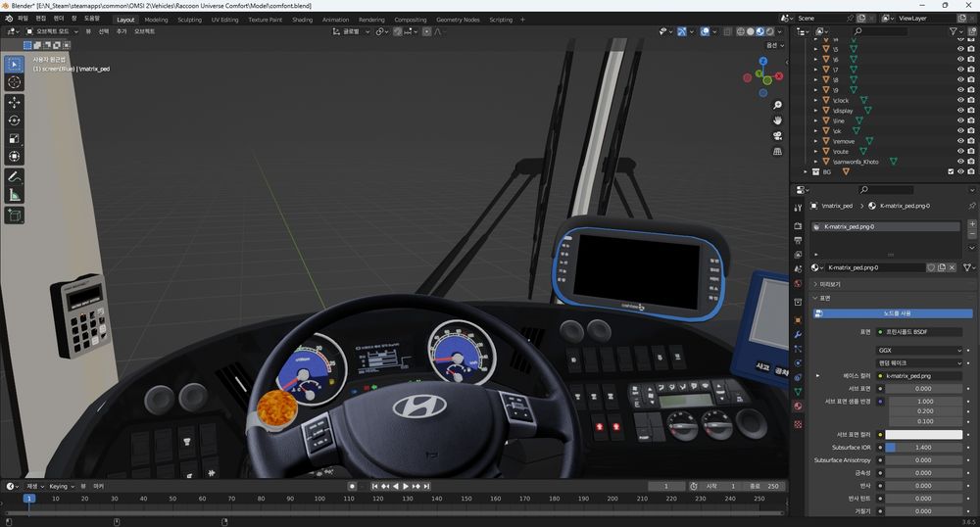Screen dimensions: 980x527
Task: Open the Scene properties tab
Action: 798,269
